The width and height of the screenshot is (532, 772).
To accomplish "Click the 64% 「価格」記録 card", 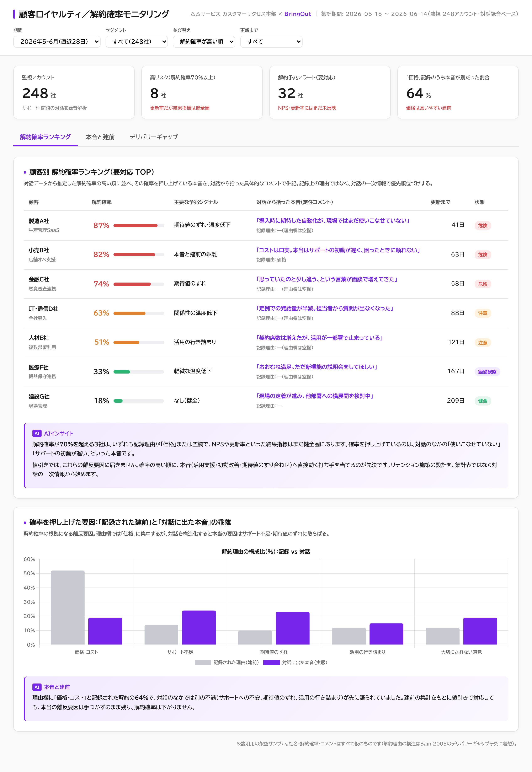I will pos(458,92).
